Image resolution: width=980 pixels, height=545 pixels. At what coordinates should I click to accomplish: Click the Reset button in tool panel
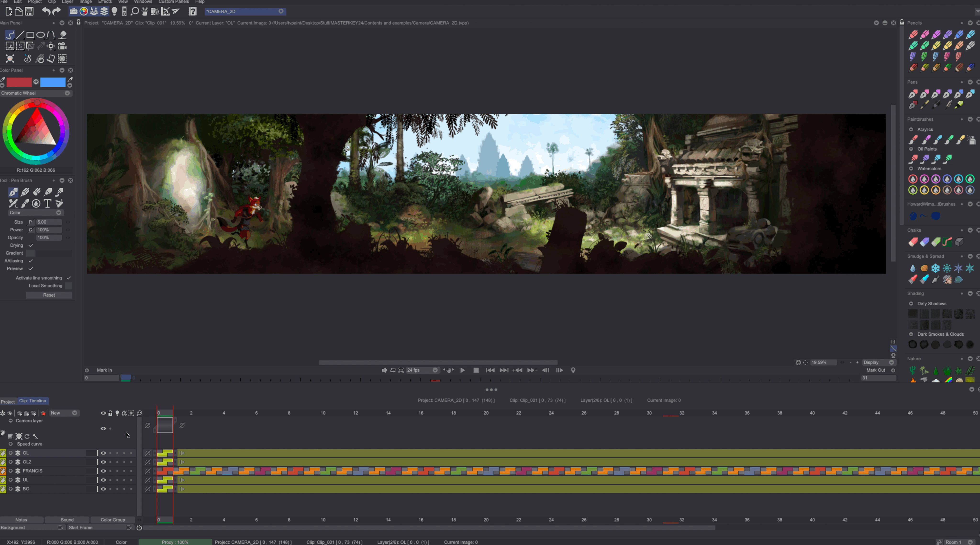[x=49, y=295]
